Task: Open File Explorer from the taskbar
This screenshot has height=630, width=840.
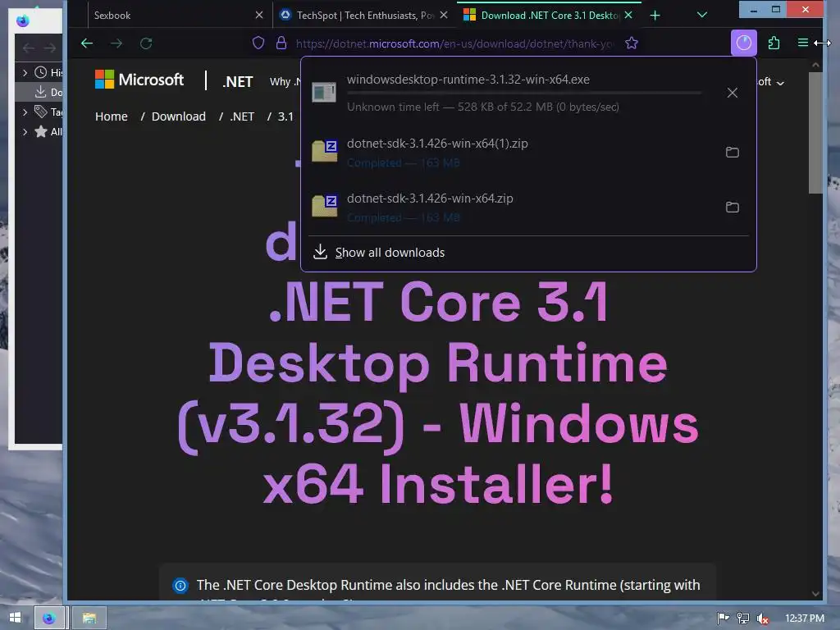Action: pyautogui.click(x=89, y=618)
